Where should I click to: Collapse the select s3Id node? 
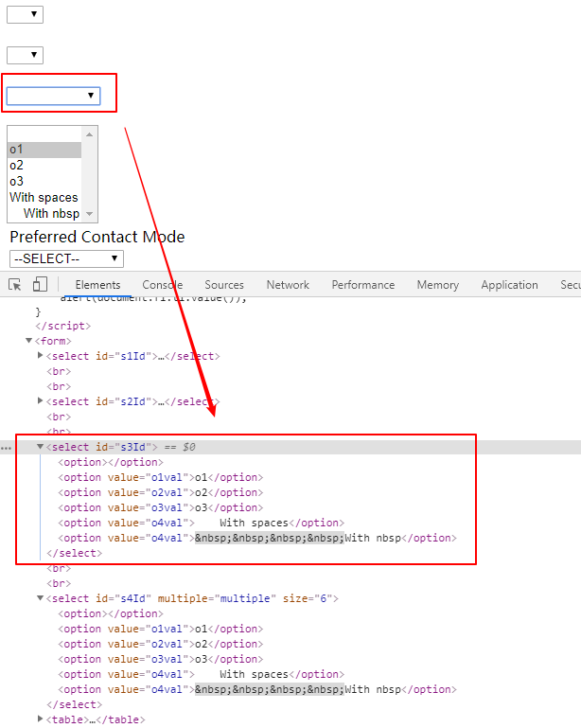tap(40, 447)
